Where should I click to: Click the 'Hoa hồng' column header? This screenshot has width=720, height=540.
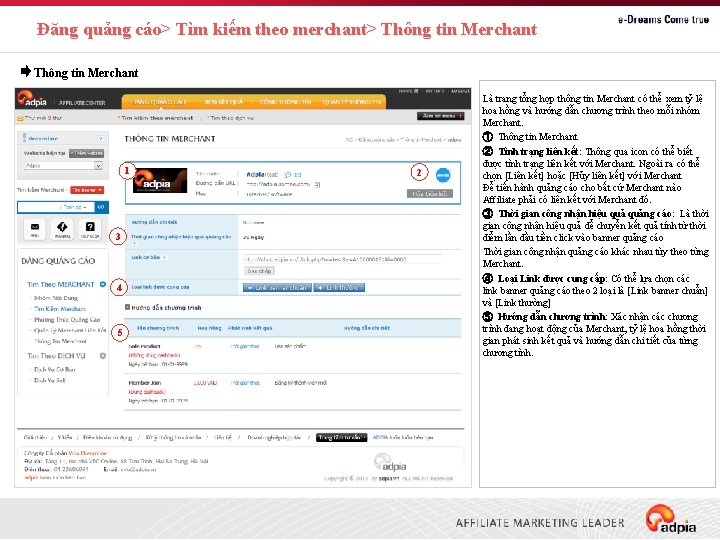[209, 328]
